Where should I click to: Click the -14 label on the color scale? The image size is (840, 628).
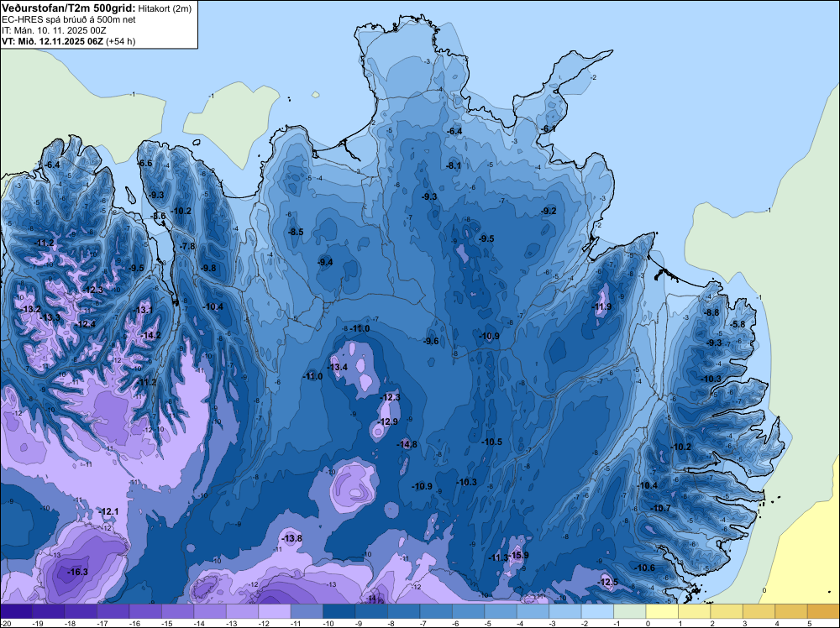point(199,623)
